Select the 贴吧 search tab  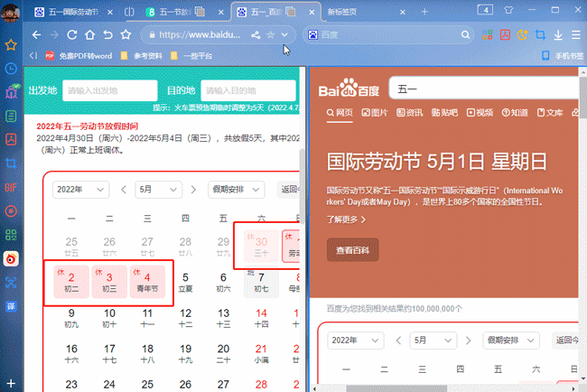(x=444, y=113)
